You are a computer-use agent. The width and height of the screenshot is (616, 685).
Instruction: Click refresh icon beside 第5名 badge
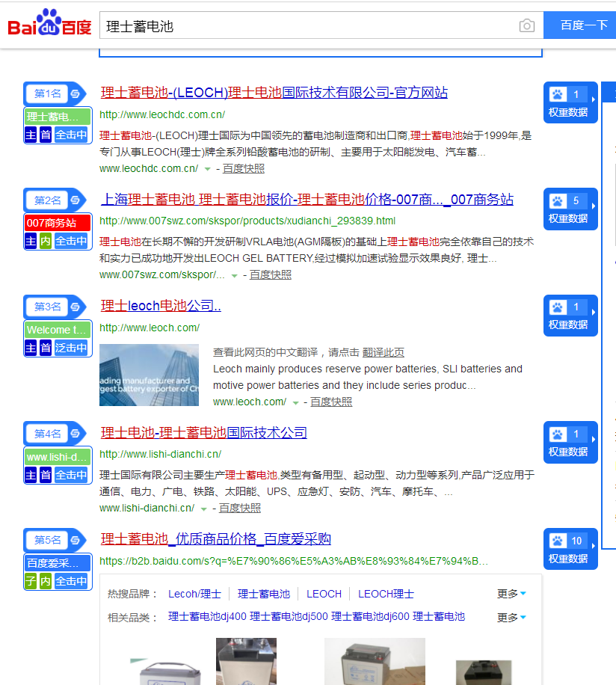click(76, 540)
